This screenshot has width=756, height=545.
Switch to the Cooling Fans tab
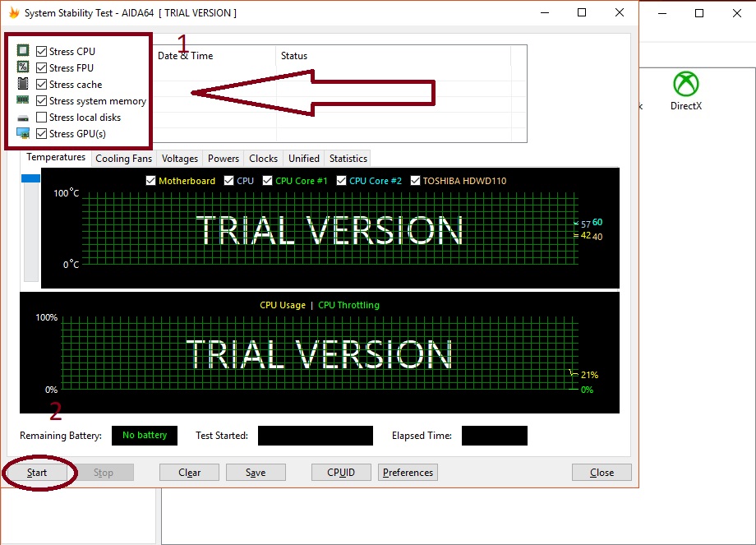(x=123, y=159)
